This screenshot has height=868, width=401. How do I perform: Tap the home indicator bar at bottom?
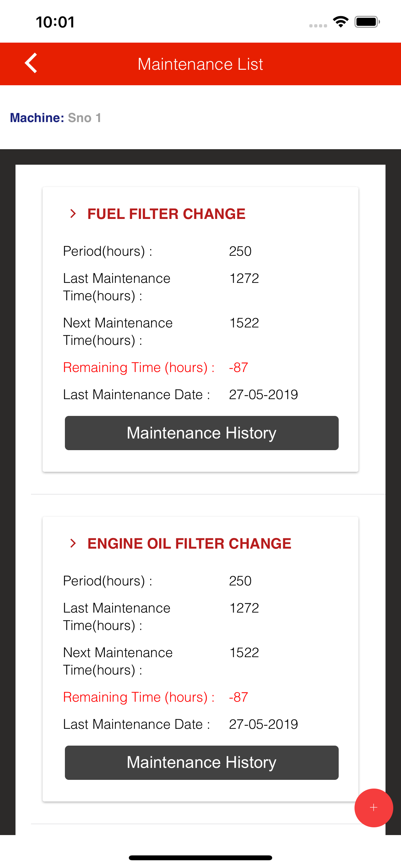click(200, 858)
